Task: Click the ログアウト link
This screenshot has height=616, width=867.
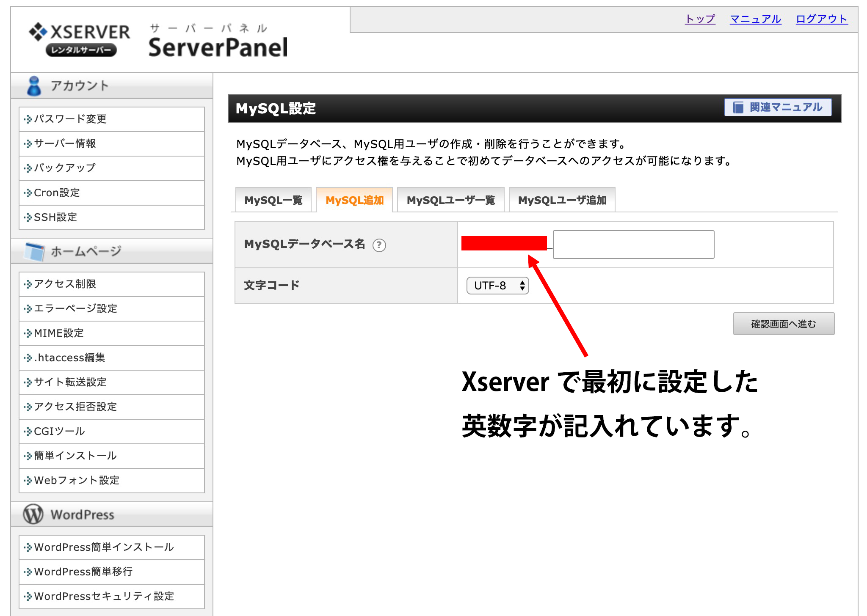Action: coord(821,19)
